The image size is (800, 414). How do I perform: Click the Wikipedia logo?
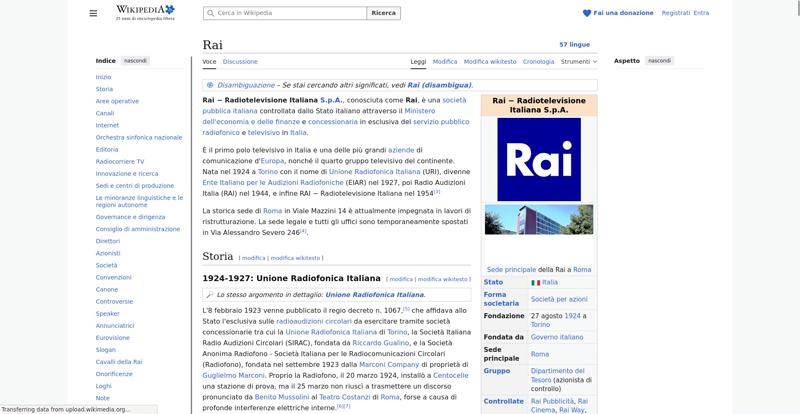[145, 12]
